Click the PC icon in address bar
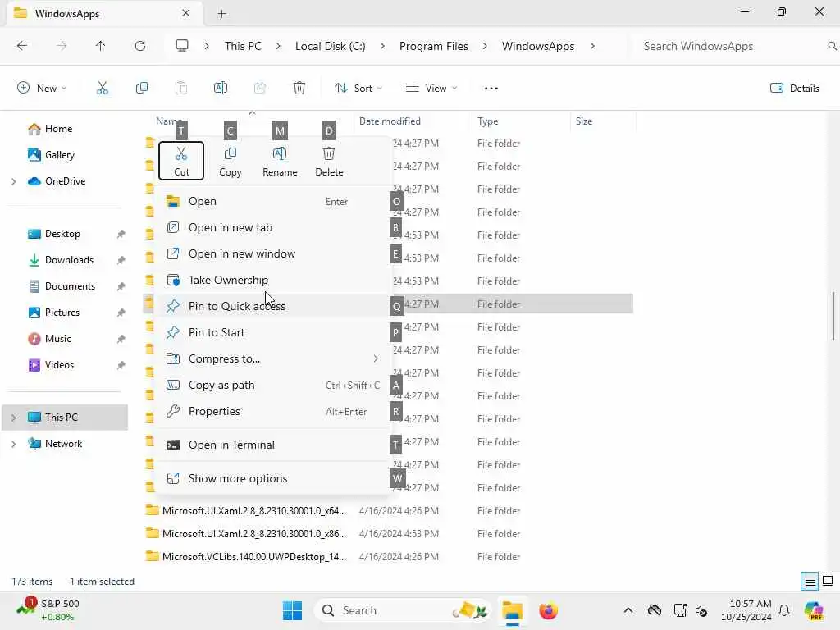Screen dimensions: 840x630 coord(182,46)
